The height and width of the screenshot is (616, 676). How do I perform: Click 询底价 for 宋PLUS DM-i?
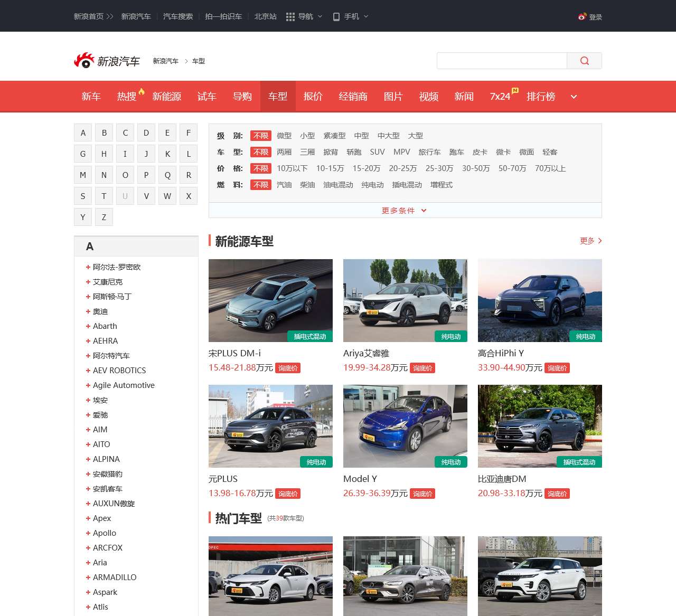(x=288, y=368)
